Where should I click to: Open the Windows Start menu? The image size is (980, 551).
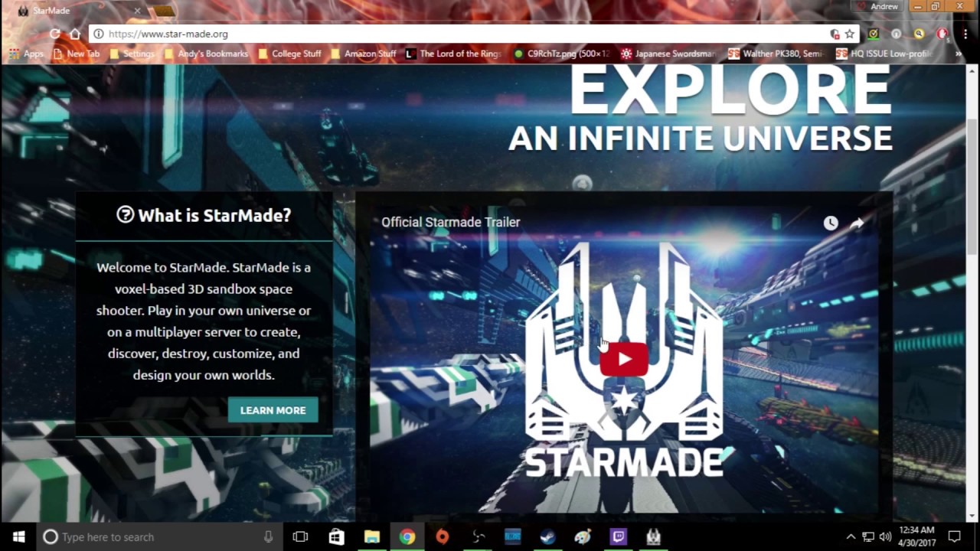pos(18,536)
